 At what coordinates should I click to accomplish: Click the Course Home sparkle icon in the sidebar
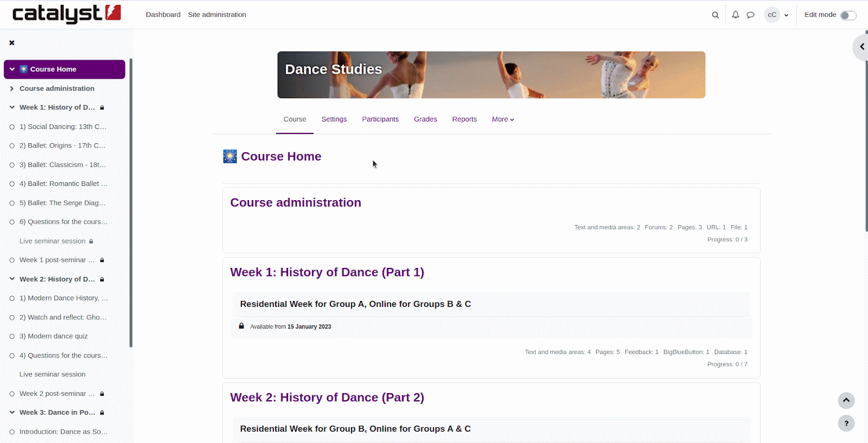[24, 69]
